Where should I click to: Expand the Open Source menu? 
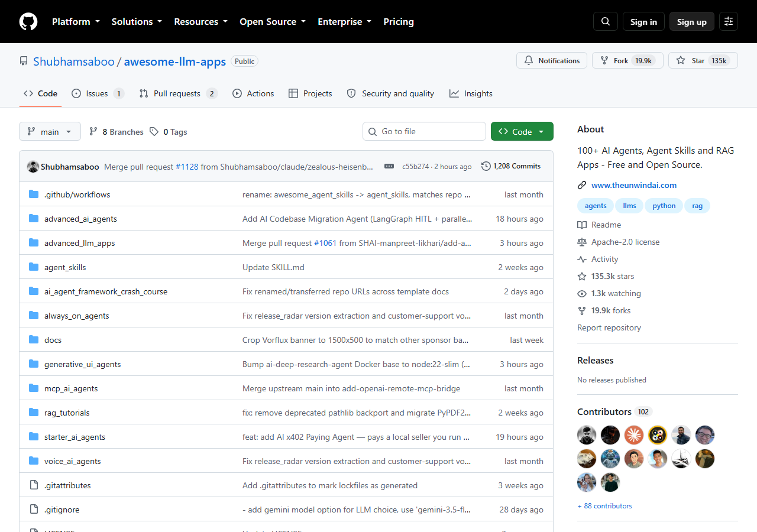[273, 21]
